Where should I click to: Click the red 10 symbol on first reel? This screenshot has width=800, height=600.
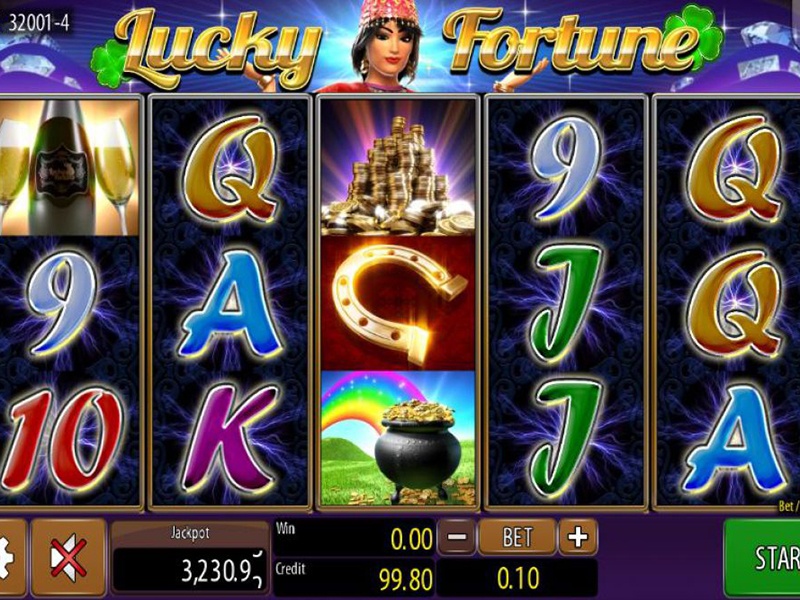pos(62,440)
